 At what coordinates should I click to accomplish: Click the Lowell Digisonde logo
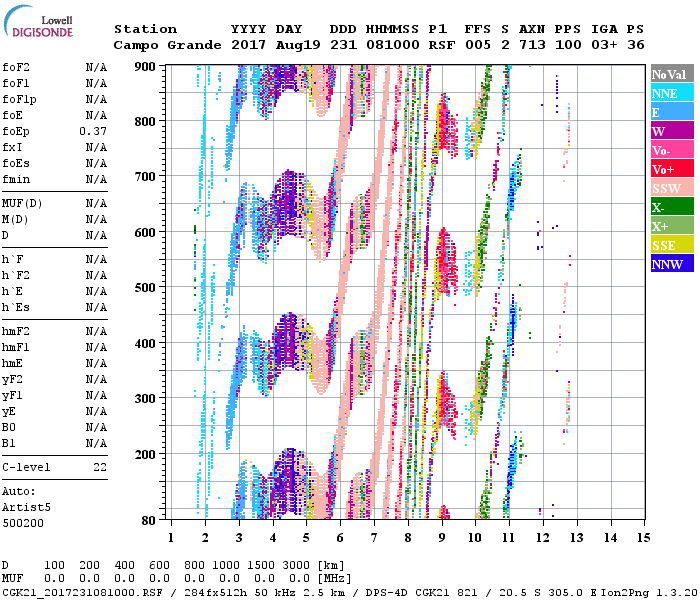coord(38,22)
